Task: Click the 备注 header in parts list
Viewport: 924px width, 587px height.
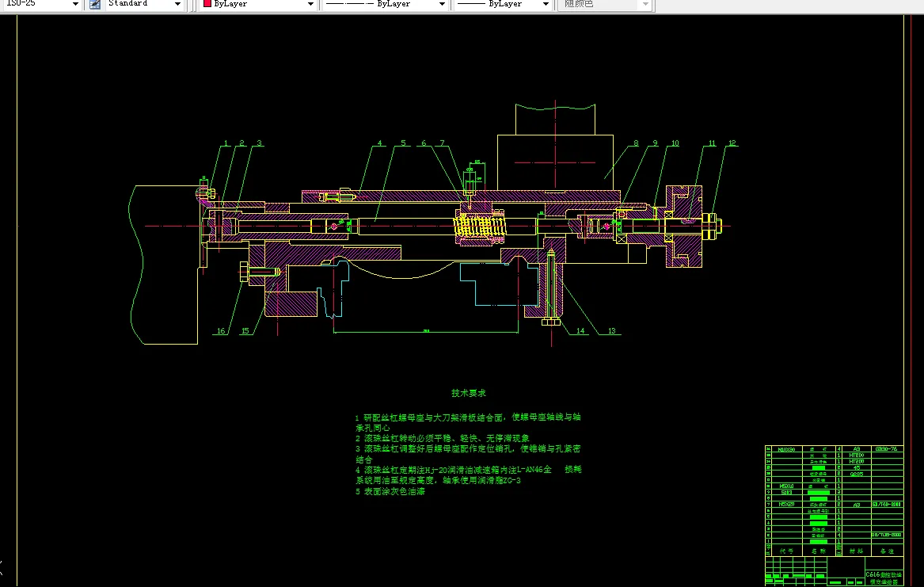Action: coord(887,551)
